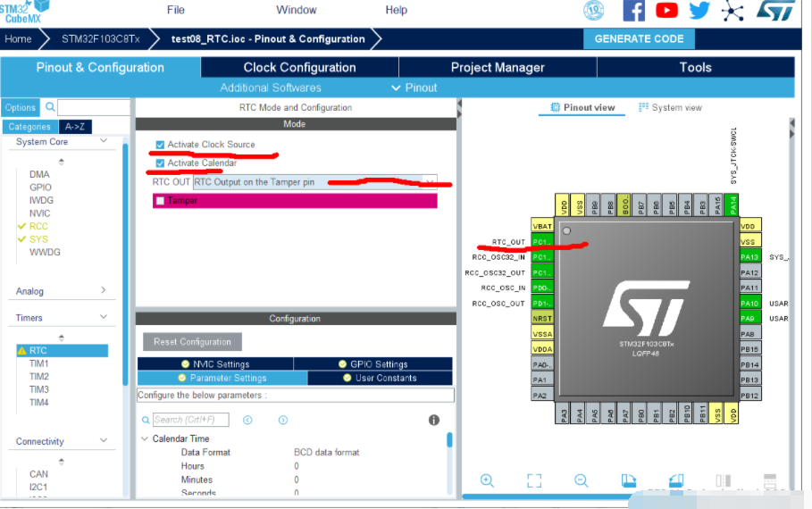
Task: Click the split view icon in pinout toolbar
Action: pyautogui.click(x=723, y=480)
